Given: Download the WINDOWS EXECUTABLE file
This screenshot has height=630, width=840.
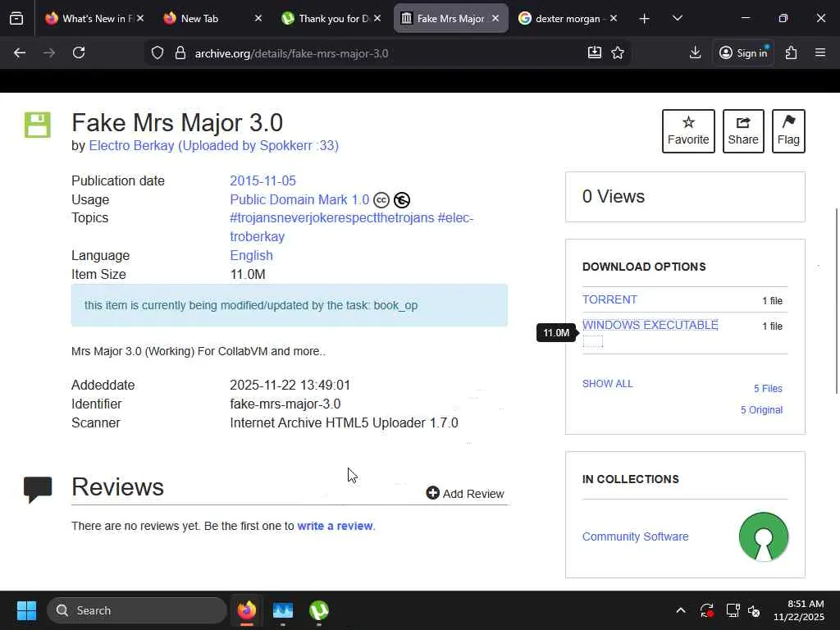Looking at the screenshot, I should point(651,325).
